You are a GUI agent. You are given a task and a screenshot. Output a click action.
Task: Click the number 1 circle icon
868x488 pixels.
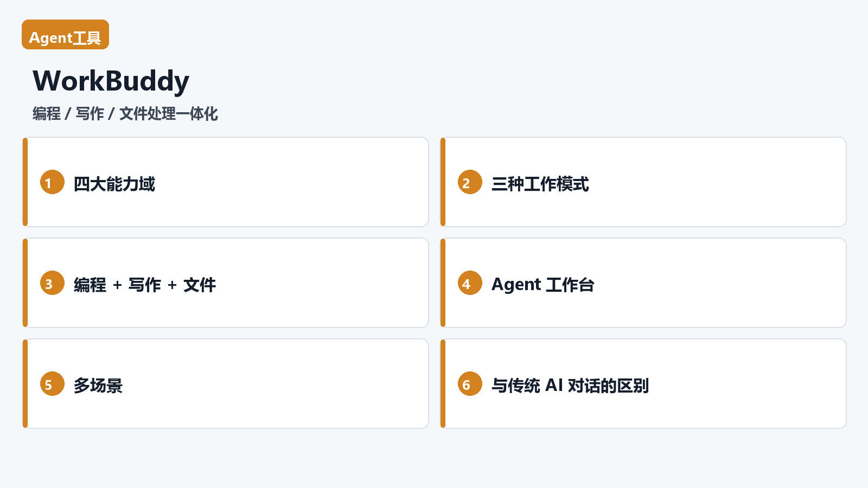coord(52,182)
